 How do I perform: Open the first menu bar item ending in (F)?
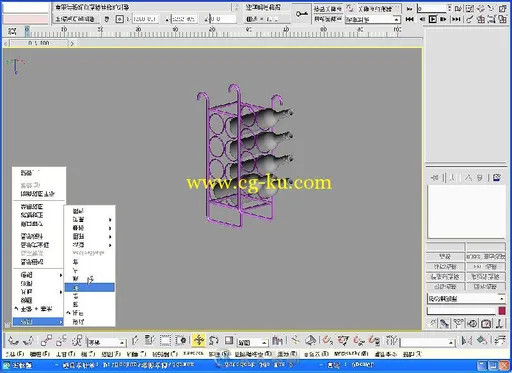tap(15, 354)
